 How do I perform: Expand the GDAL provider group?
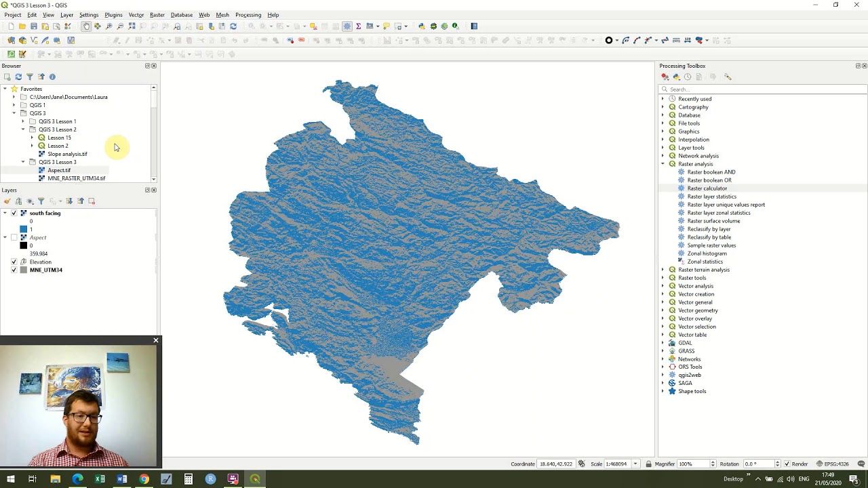663,343
